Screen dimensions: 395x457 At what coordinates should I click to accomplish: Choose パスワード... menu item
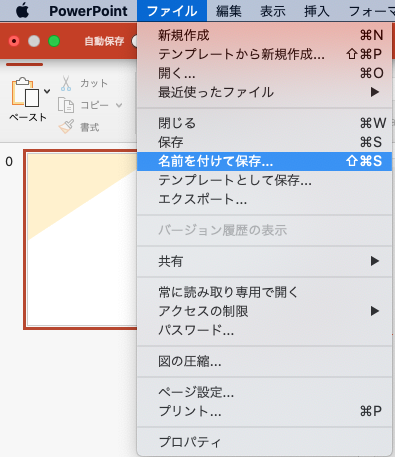click(264, 330)
